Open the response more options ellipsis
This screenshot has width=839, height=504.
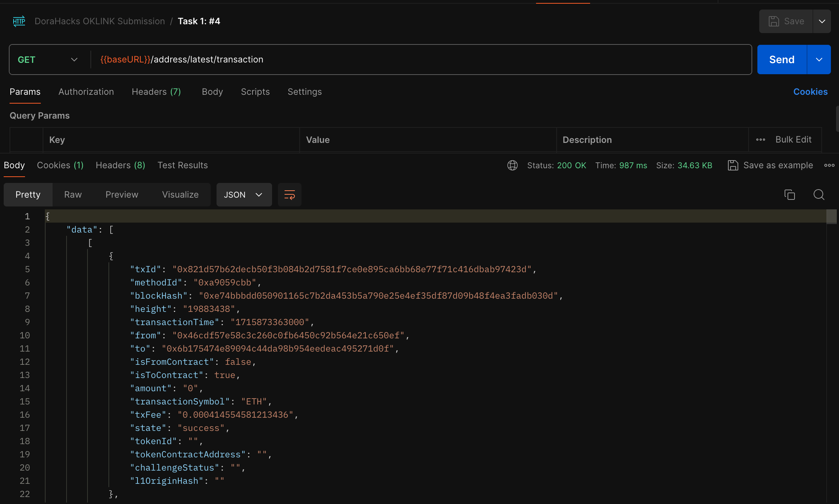click(x=829, y=165)
